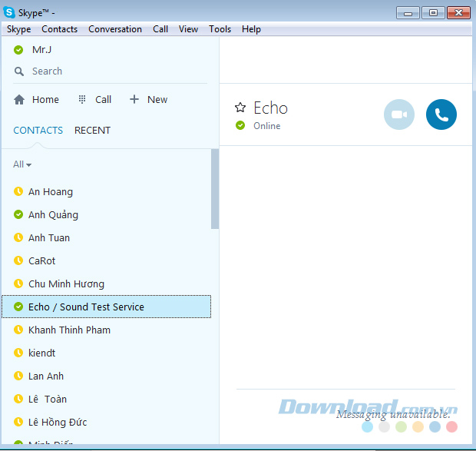
Task: Click status icon beside Echo / Sound Test Service
Action: point(18,307)
